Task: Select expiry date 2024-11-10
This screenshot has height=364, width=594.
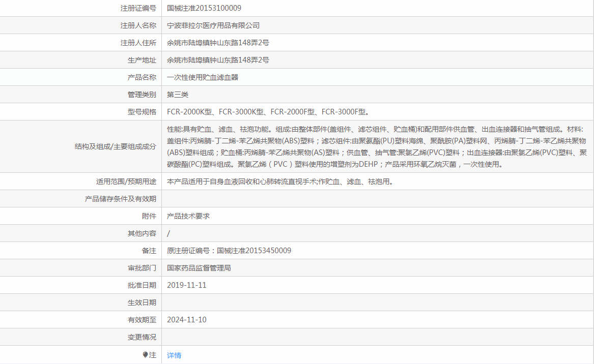Action: coord(186,320)
